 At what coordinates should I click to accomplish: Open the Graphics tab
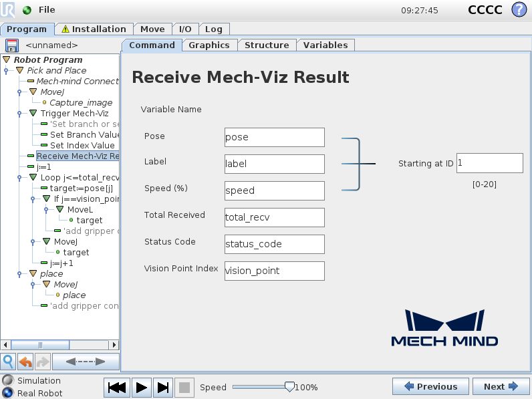[x=209, y=45]
